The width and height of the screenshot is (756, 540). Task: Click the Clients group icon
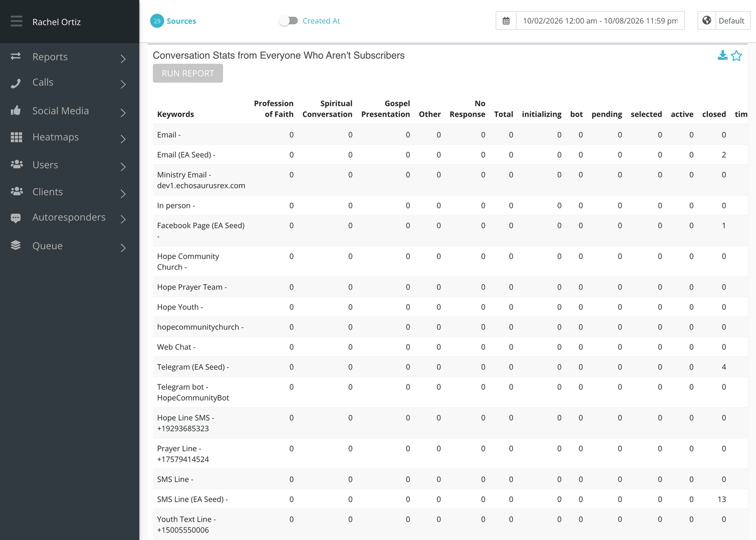point(17,191)
